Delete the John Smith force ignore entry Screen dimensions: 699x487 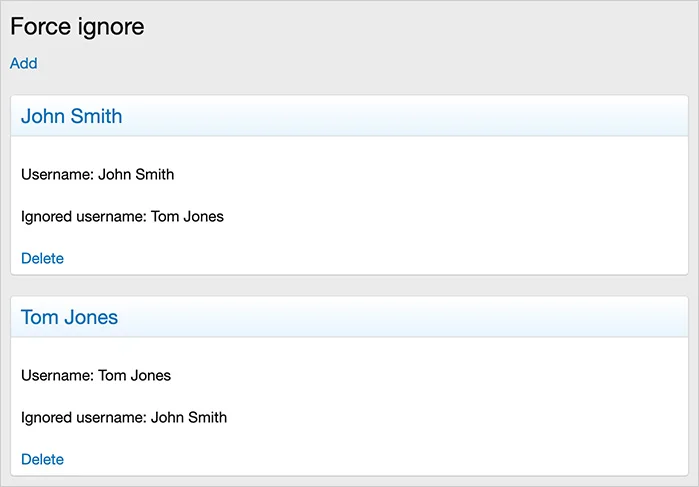(42, 258)
